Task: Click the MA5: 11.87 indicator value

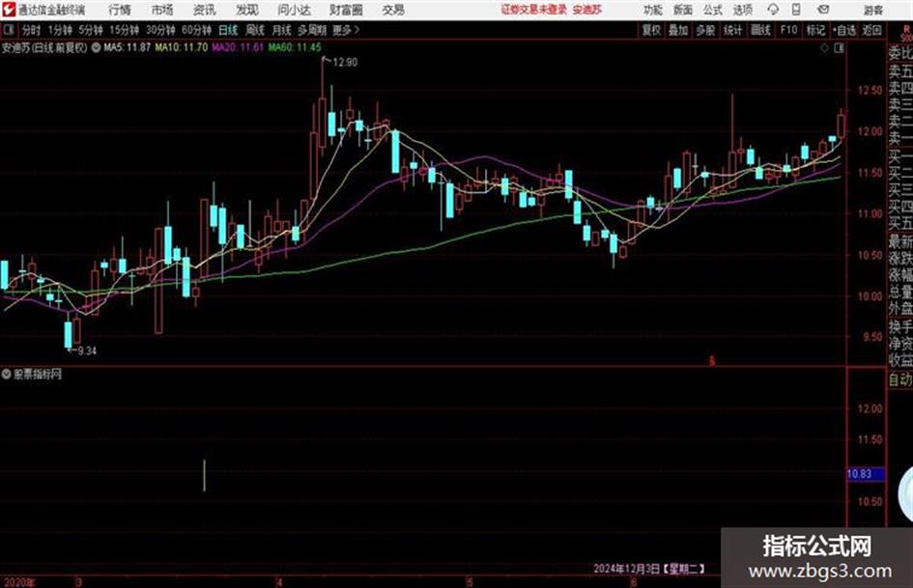Action: [128, 47]
